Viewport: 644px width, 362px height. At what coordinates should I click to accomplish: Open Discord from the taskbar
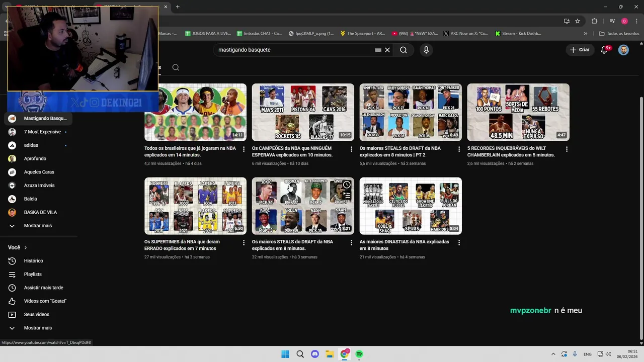tap(315, 354)
